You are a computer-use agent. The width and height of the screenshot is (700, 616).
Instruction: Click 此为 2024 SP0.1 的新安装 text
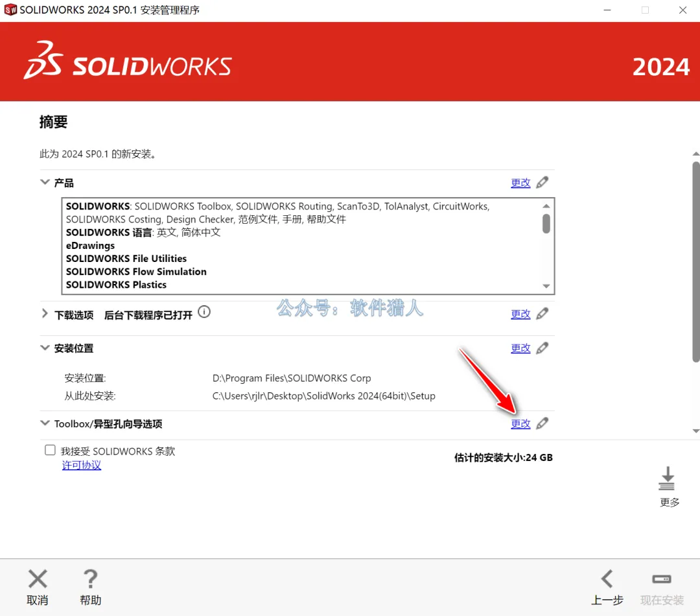97,154
